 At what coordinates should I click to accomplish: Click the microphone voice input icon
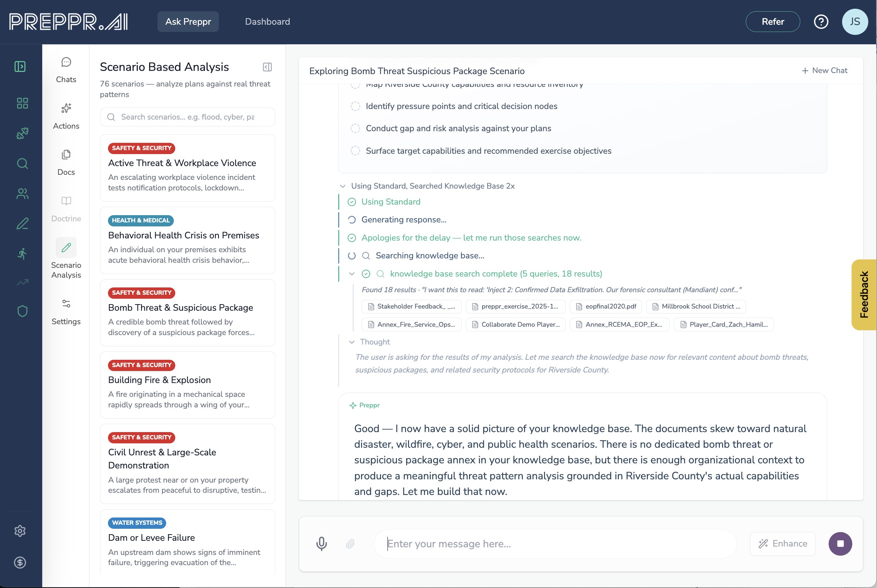click(x=321, y=543)
